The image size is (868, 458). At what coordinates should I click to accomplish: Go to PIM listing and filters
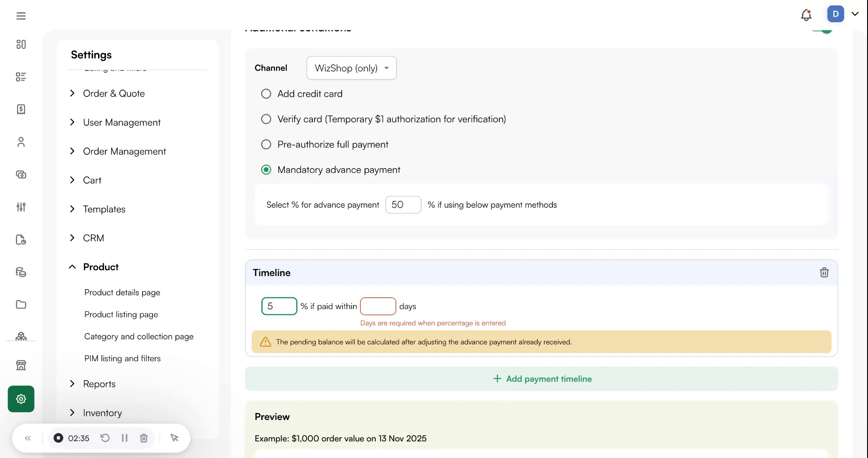coord(123,358)
